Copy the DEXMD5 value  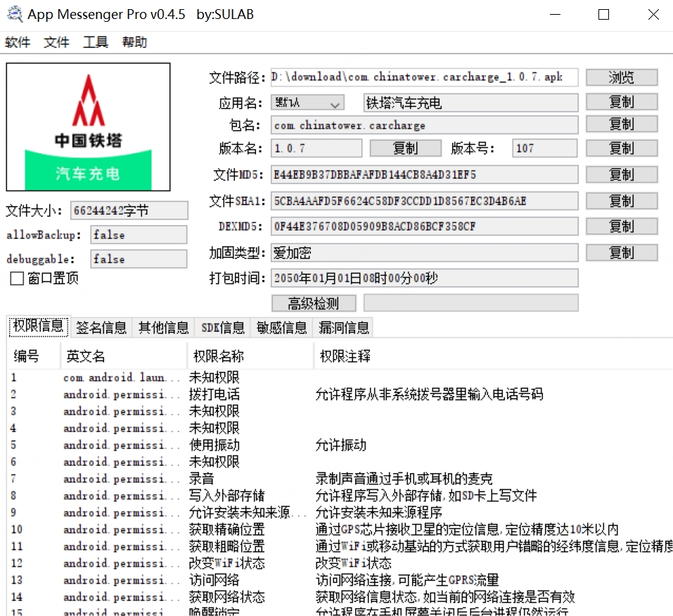622,226
